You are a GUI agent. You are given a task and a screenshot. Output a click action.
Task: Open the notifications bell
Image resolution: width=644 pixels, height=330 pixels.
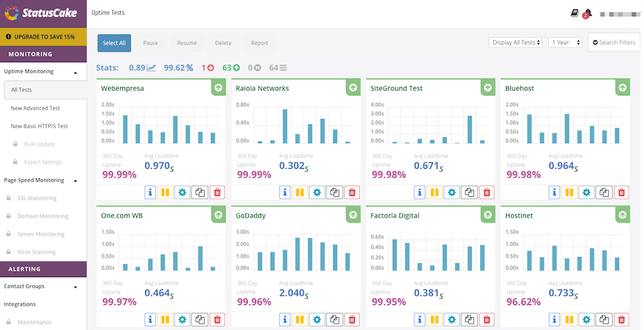(587, 13)
